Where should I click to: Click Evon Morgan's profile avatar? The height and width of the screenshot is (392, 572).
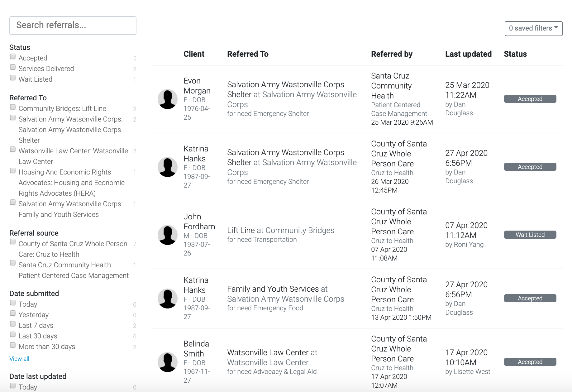pyautogui.click(x=168, y=99)
